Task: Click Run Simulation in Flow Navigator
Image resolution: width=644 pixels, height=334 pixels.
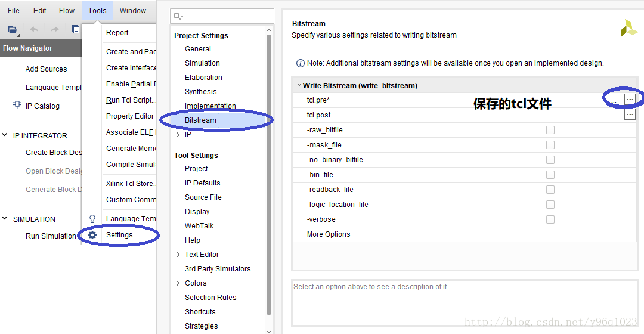Action: 51,236
